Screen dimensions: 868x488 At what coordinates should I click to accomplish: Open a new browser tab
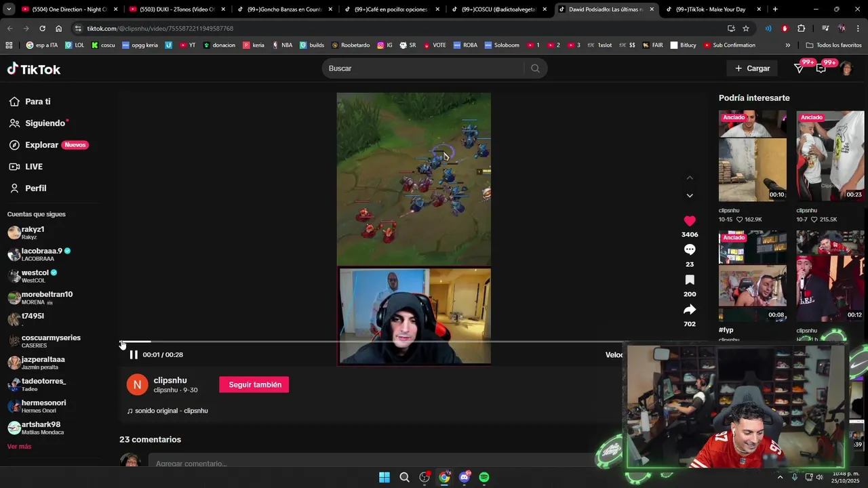coord(775,9)
